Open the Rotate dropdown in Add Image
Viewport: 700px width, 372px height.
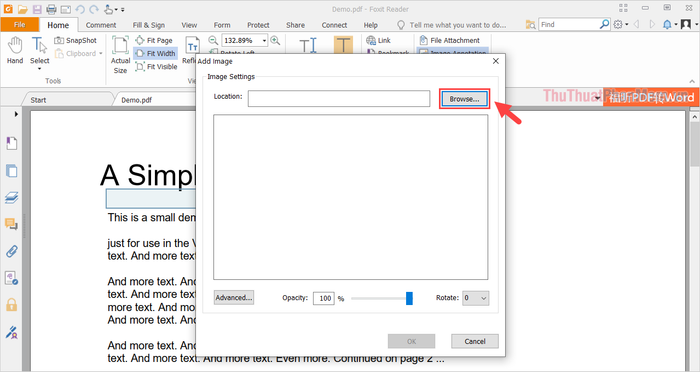coord(475,298)
